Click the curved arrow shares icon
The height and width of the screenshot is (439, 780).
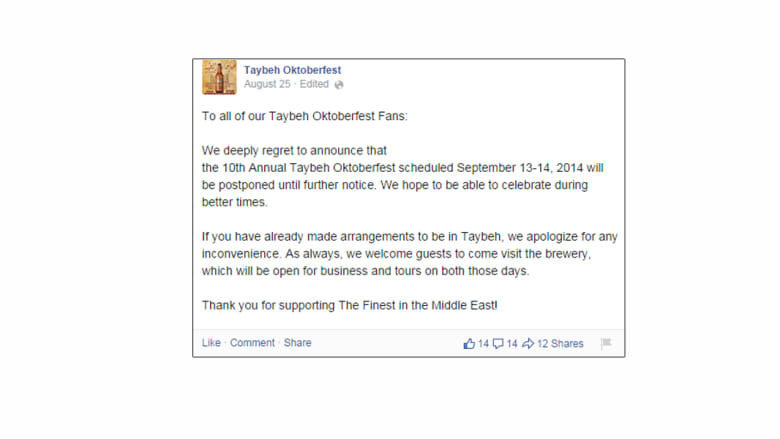528,344
